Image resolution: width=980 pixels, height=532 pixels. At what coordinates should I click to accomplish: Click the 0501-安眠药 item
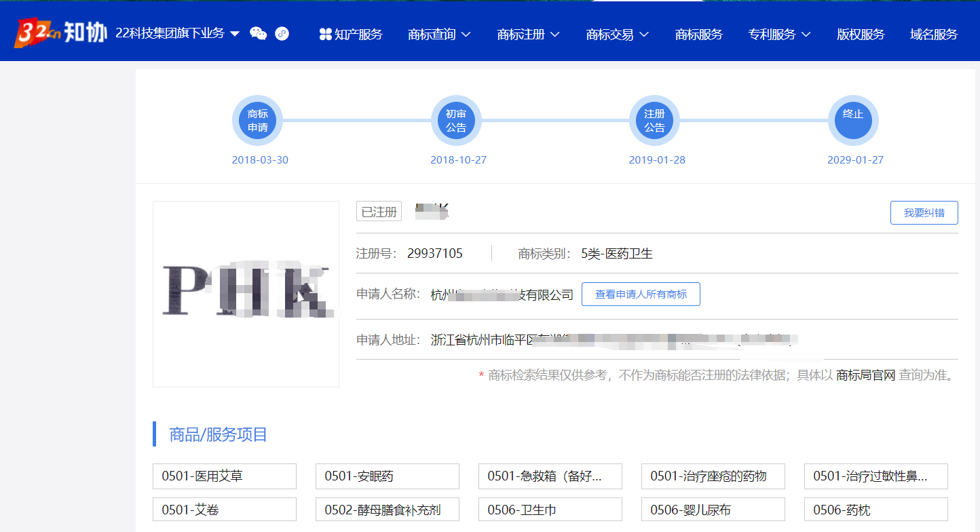click(388, 476)
